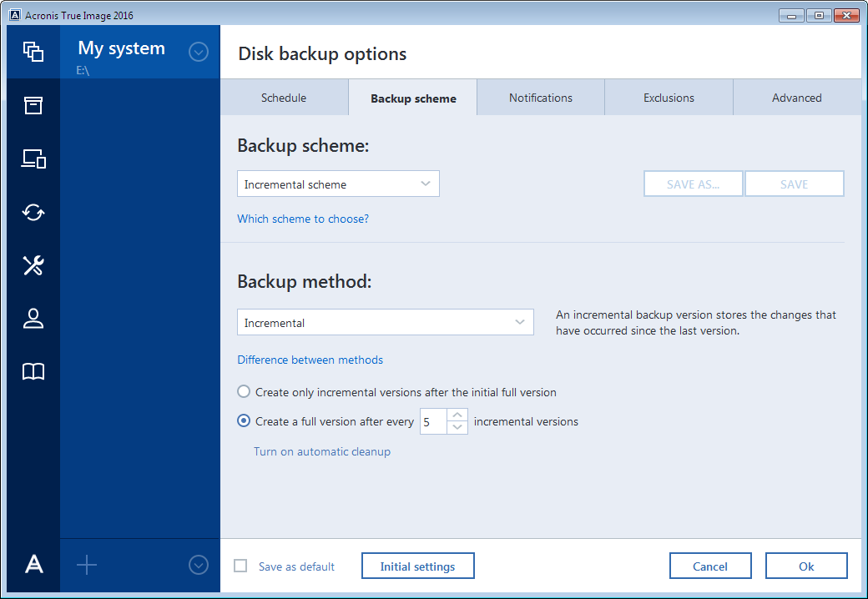Viewport: 868px width, 599px height.
Task: Click the 'Turn on automatic cleanup' link
Action: [322, 451]
